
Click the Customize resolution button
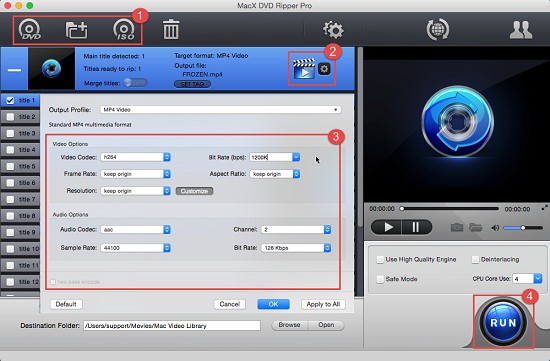click(194, 191)
